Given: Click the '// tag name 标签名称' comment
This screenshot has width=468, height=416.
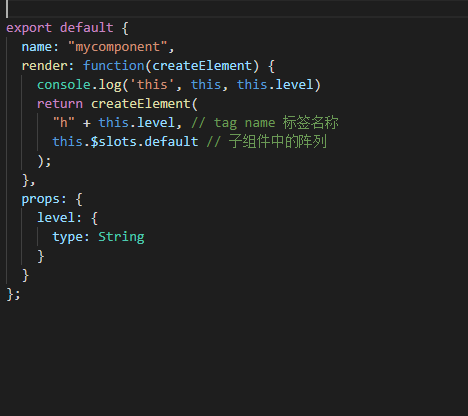Looking at the screenshot, I should 265,123.
